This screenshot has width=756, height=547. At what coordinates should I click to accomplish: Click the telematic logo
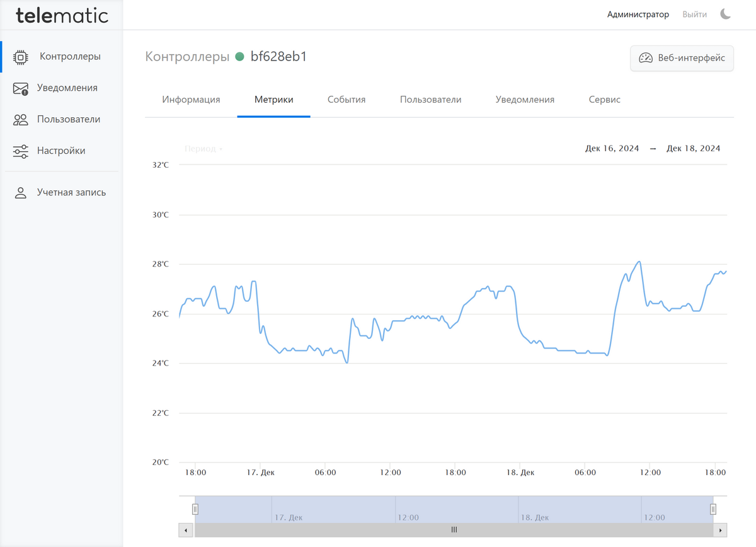(62, 15)
